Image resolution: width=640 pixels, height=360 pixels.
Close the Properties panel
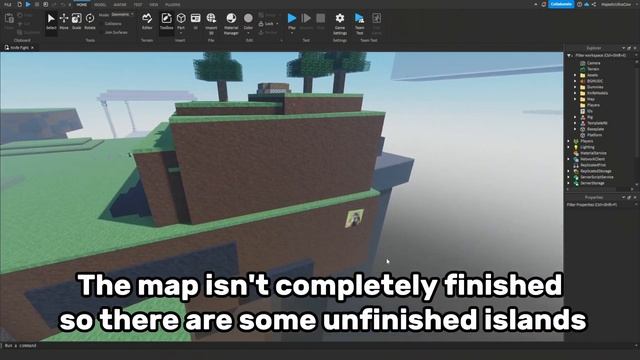[635, 198]
